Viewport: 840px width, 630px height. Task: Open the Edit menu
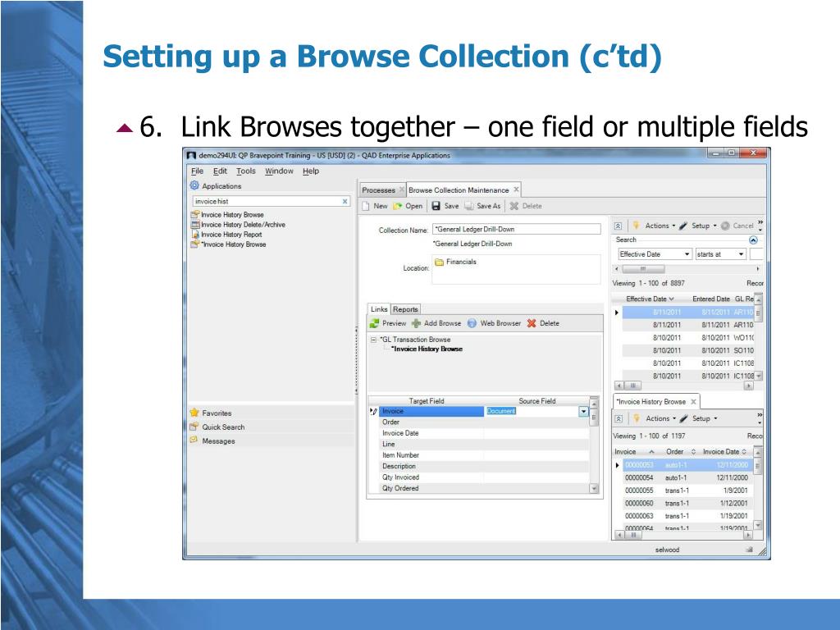pyautogui.click(x=220, y=171)
